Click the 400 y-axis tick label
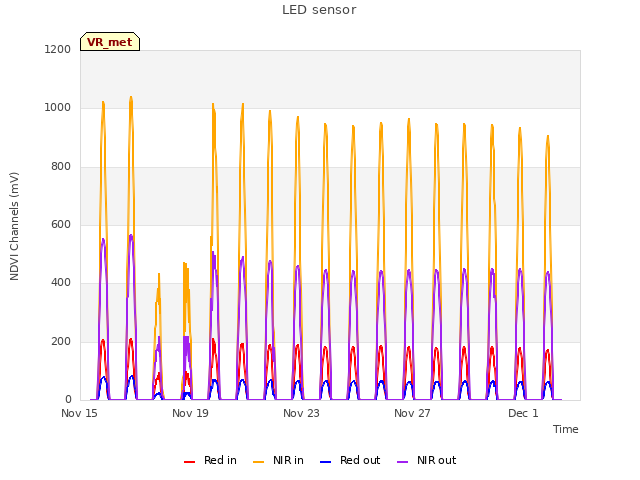Image resolution: width=640 pixels, height=480 pixels. (x=61, y=282)
